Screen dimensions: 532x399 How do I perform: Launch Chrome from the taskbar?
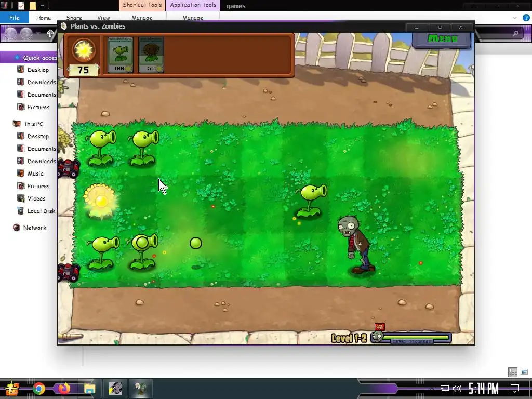[x=38, y=389]
